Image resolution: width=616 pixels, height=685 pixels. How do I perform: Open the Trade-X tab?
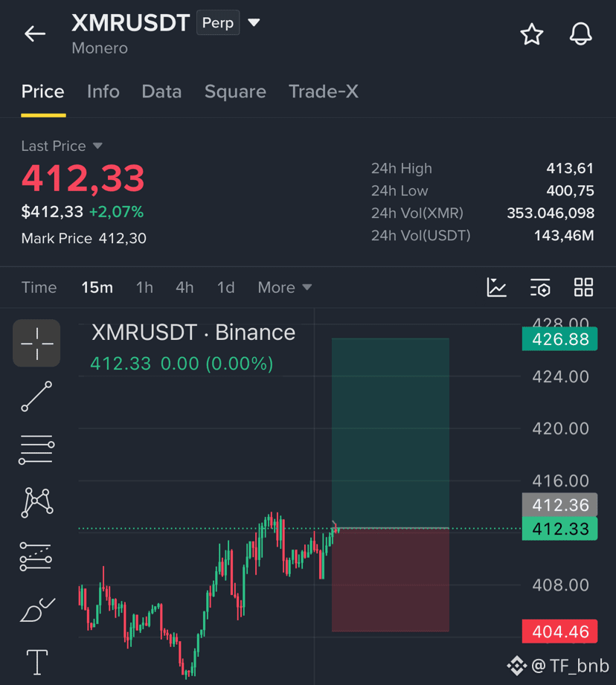click(324, 91)
